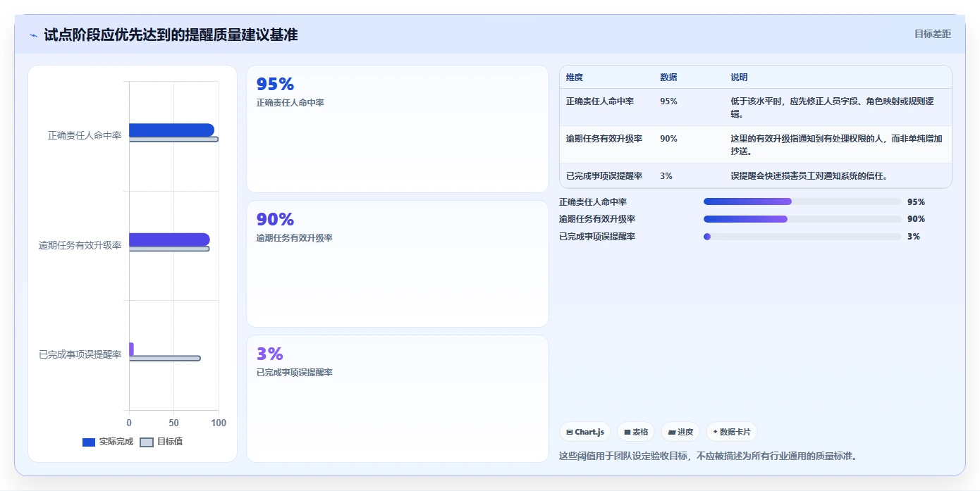980x491 pixels.
Task: Click the 正确责任人命中率 progress bar
Action: click(x=802, y=201)
